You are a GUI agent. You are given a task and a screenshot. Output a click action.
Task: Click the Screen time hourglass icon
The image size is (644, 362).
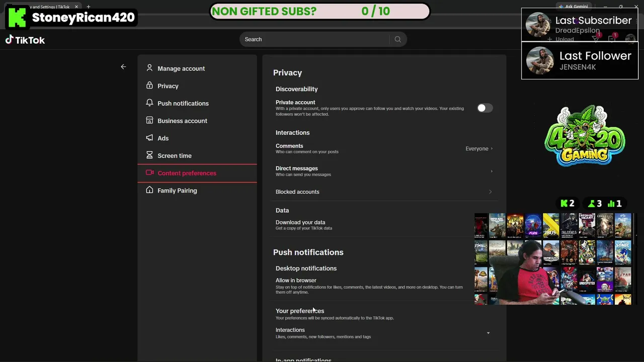point(149,155)
